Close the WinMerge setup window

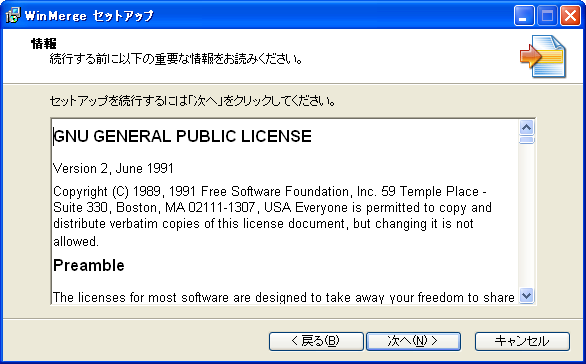pyautogui.click(x=570, y=16)
